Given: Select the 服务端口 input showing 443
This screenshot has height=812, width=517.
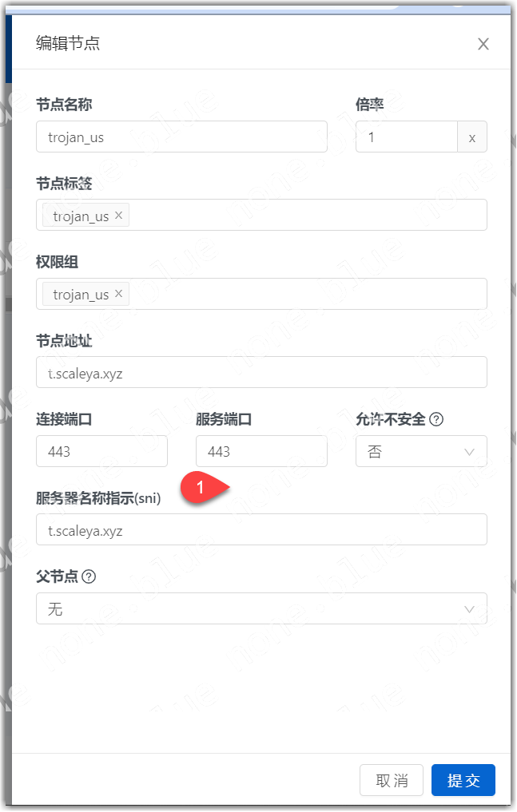Looking at the screenshot, I should pos(261,451).
